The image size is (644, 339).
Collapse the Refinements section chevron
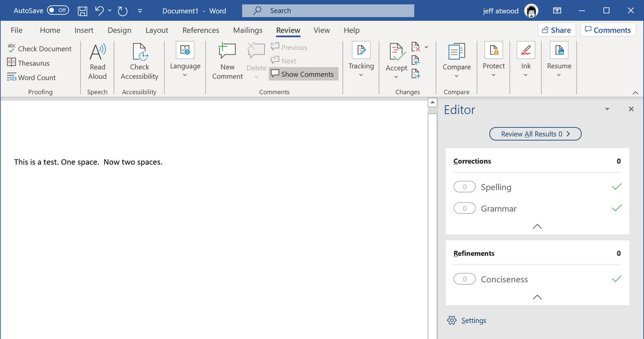coord(537,297)
